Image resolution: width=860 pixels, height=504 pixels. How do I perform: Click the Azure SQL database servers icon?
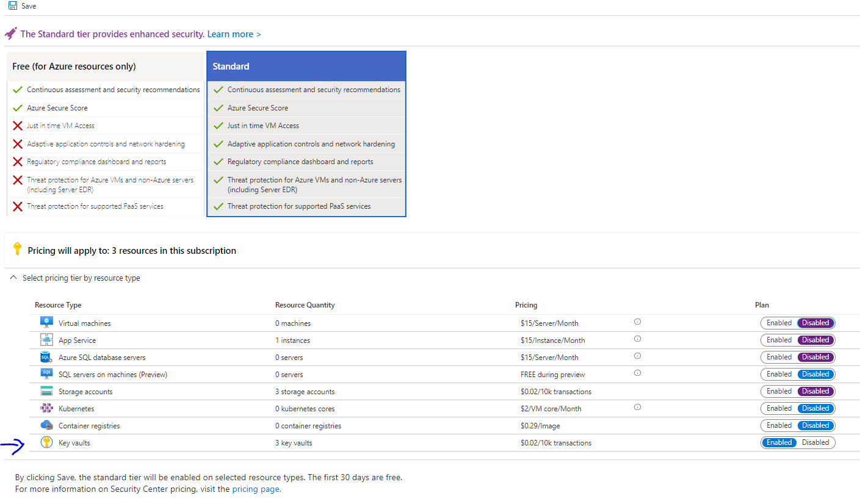pyautogui.click(x=47, y=357)
